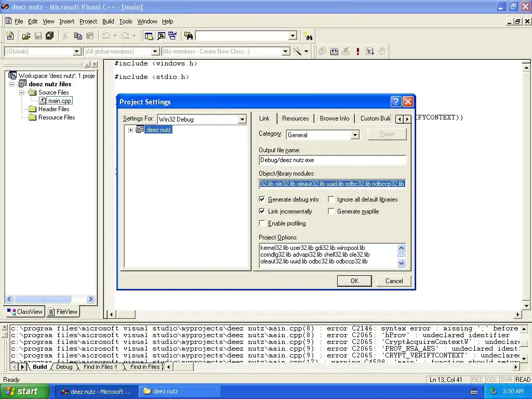Screen dimensions: 532x399
Task: Click the New Text File toolbar icon
Action: coord(10,36)
